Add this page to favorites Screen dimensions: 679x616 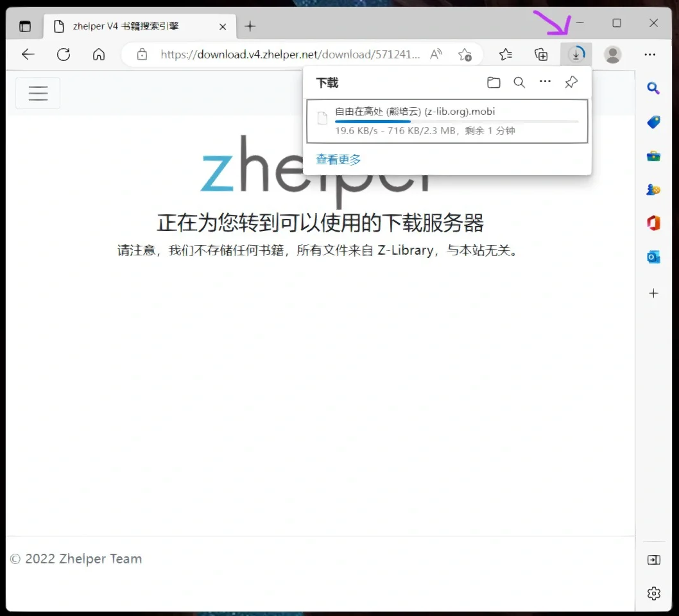coord(465,55)
